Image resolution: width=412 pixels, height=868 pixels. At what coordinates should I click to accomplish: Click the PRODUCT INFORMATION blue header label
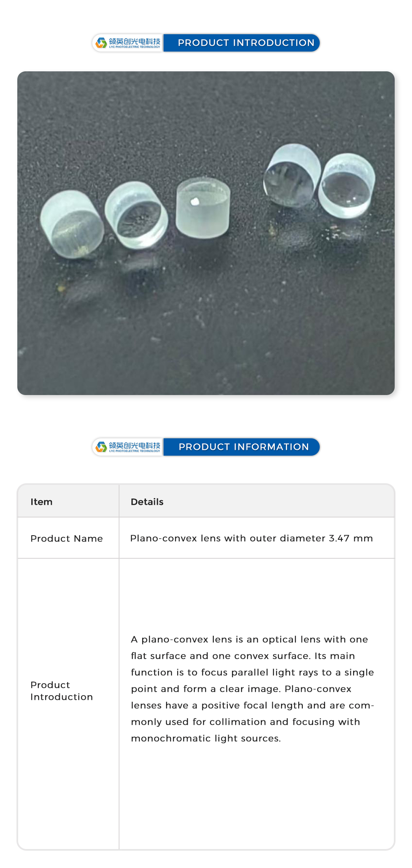click(243, 447)
